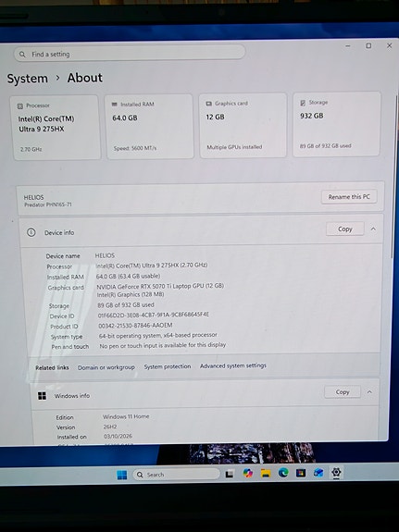Click 64.0 GB (63.4 GB usable) value
The height and width of the screenshot is (532, 399).
tap(128, 277)
